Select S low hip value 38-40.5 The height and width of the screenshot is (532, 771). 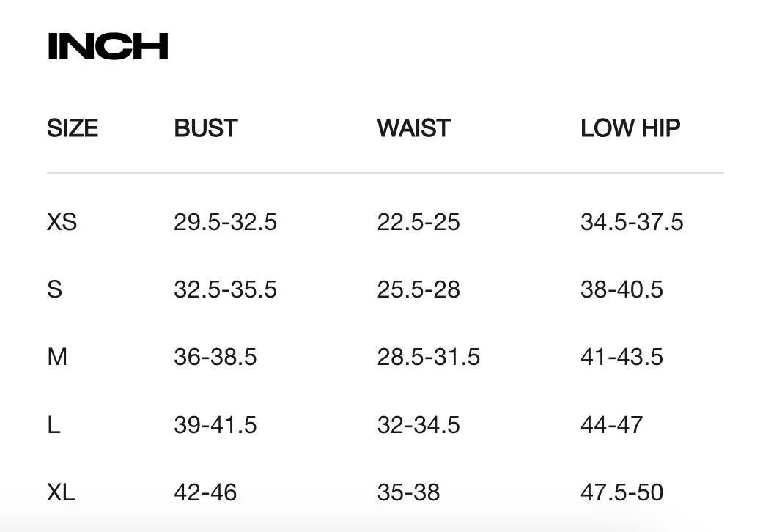click(x=621, y=289)
